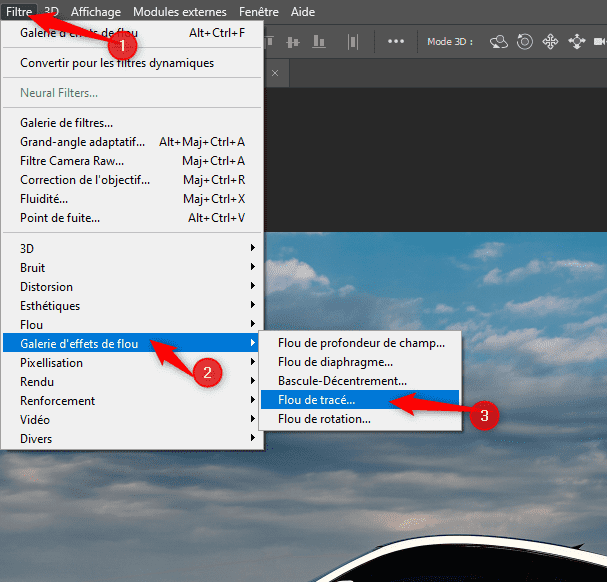607x582 pixels.
Task: Select the 3D orbit camera icon
Action: point(499,41)
